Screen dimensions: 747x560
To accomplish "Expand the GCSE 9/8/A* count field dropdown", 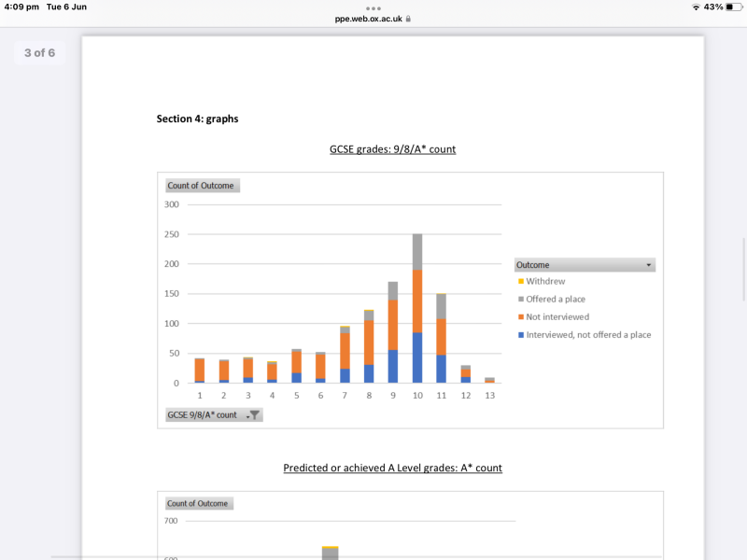I will 247,414.
